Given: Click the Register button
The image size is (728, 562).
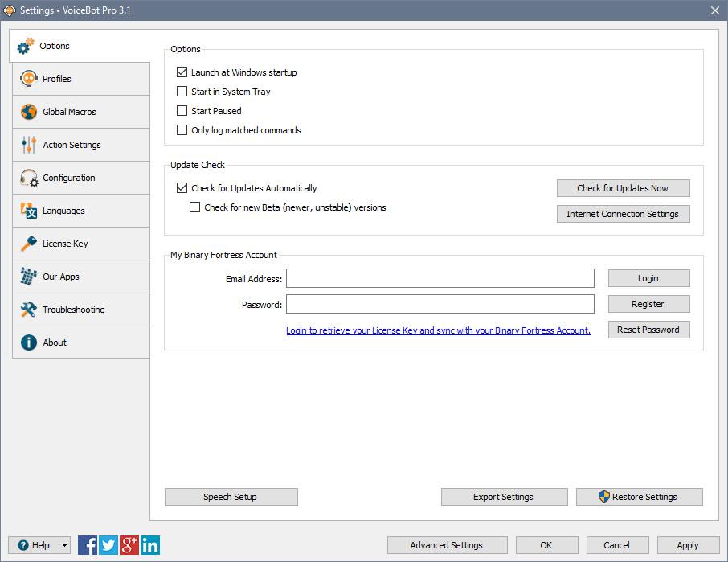Looking at the screenshot, I should click(x=649, y=304).
